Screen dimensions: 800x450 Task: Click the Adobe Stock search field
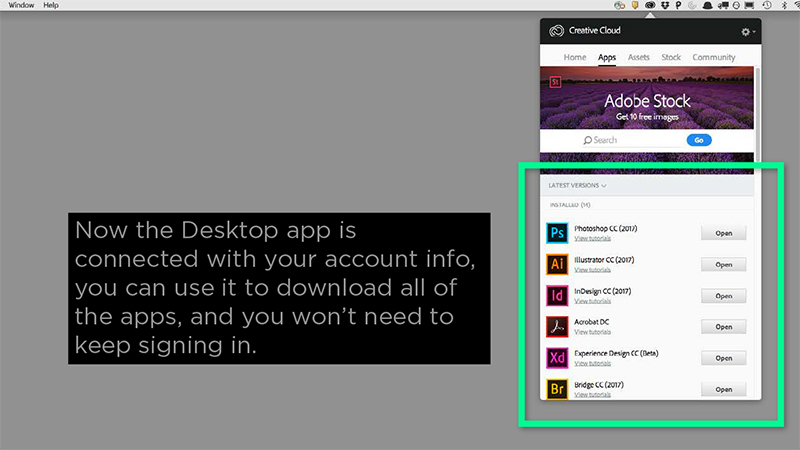tap(633, 140)
